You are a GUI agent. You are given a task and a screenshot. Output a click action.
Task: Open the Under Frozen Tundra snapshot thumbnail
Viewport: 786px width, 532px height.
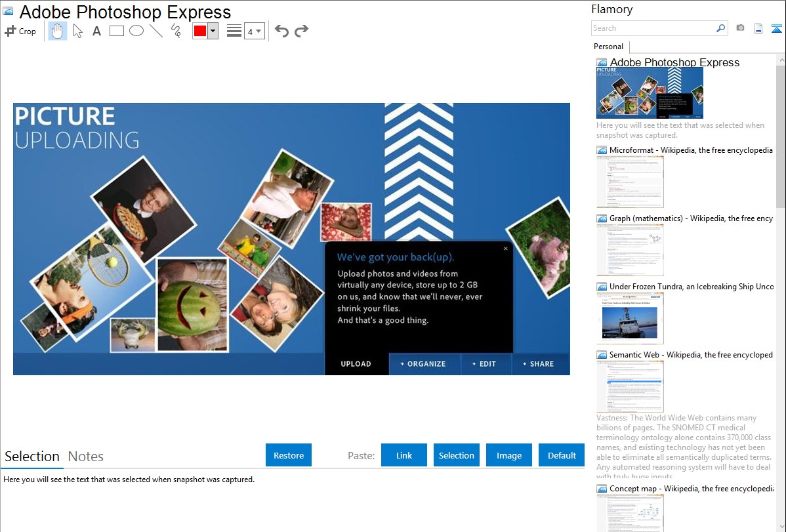pyautogui.click(x=630, y=318)
